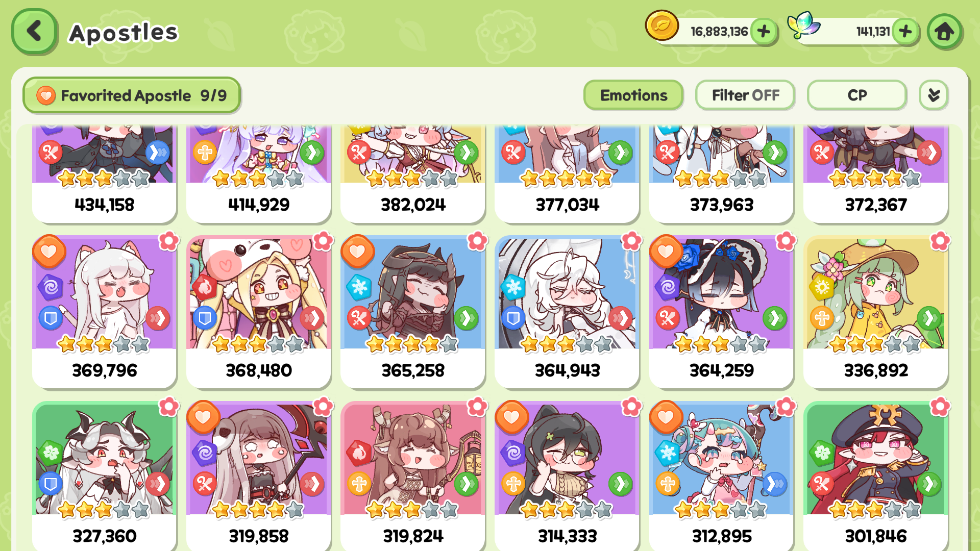Screen dimensions: 980x551
Task: Go back using the arrow button
Action: pyautogui.click(x=34, y=32)
